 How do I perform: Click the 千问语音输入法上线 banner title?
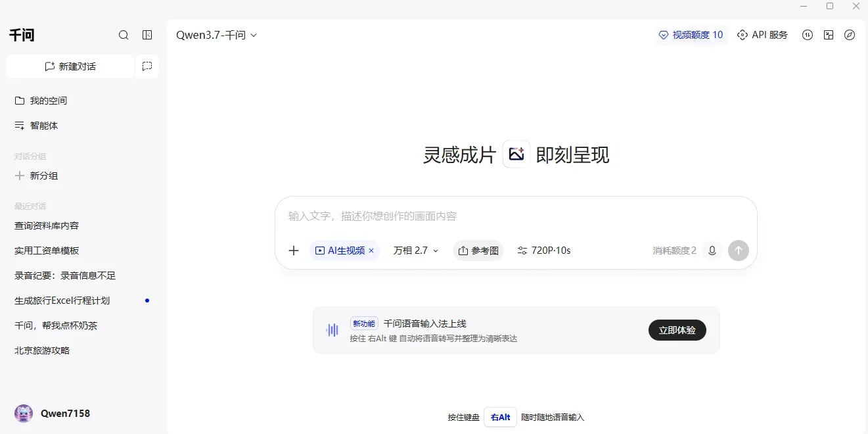pos(425,324)
